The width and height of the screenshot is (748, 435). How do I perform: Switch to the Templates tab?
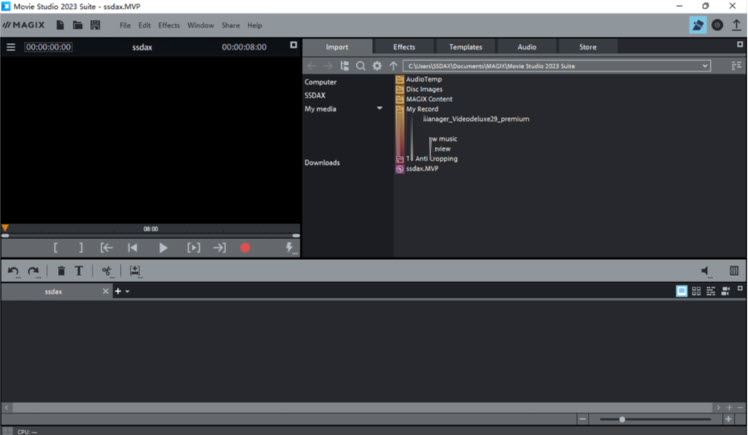pos(465,47)
